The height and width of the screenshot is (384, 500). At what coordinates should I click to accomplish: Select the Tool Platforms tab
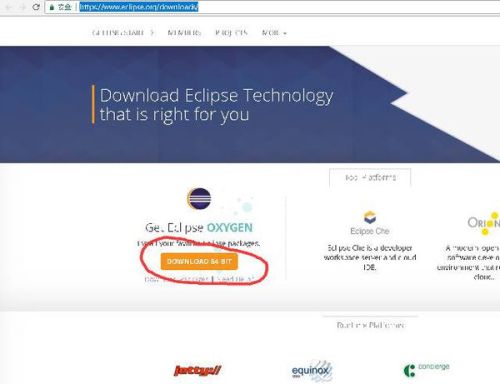(370, 178)
